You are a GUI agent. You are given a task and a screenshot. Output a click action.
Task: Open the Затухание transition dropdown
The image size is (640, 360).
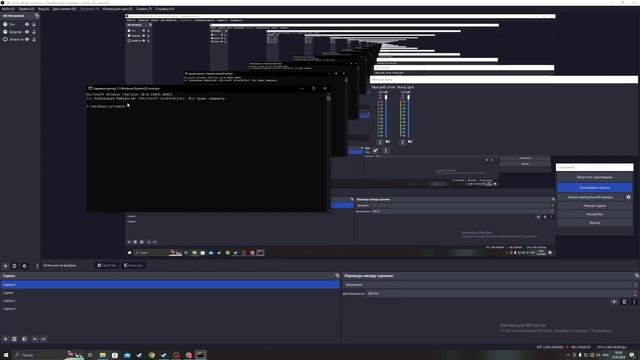point(490,284)
